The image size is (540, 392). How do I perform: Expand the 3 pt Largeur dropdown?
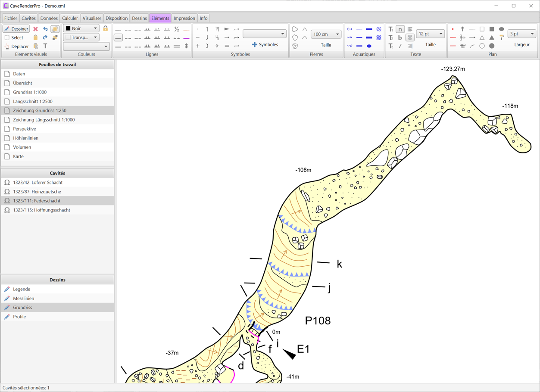(521, 34)
